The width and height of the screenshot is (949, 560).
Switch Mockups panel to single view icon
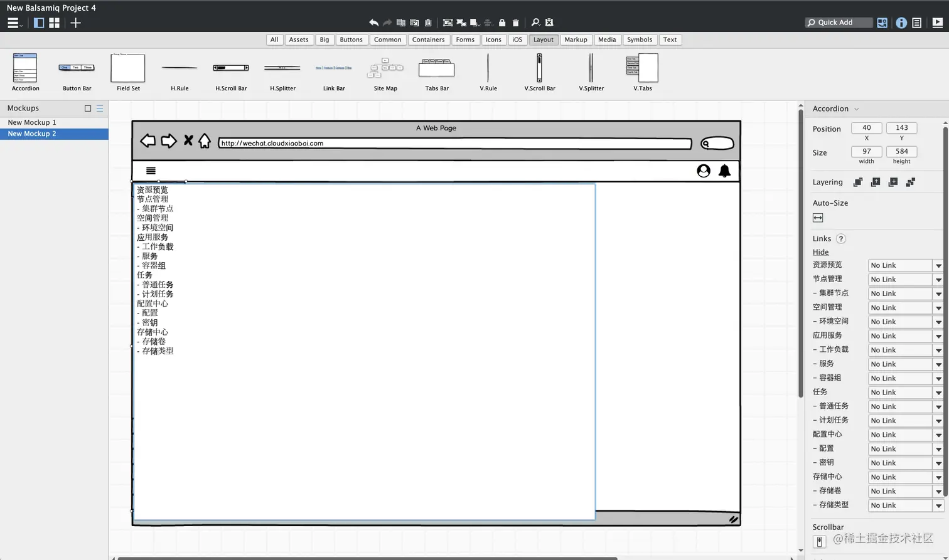tap(88, 108)
